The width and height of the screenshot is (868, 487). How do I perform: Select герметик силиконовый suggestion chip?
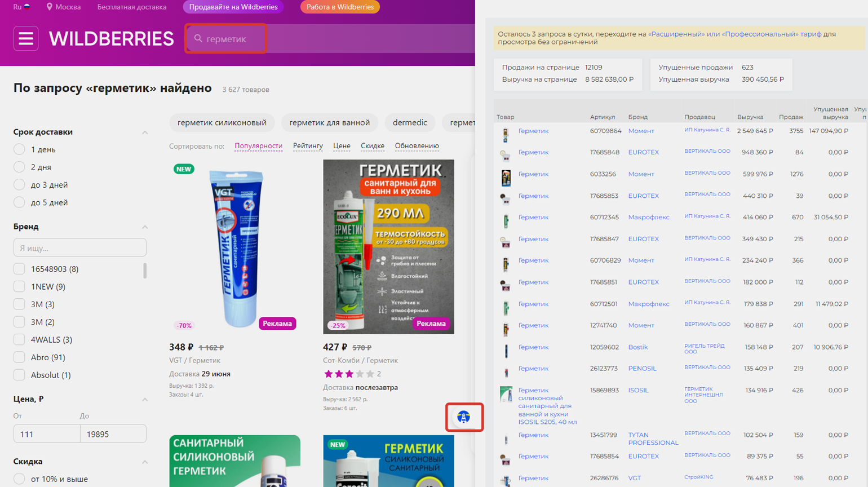(222, 122)
